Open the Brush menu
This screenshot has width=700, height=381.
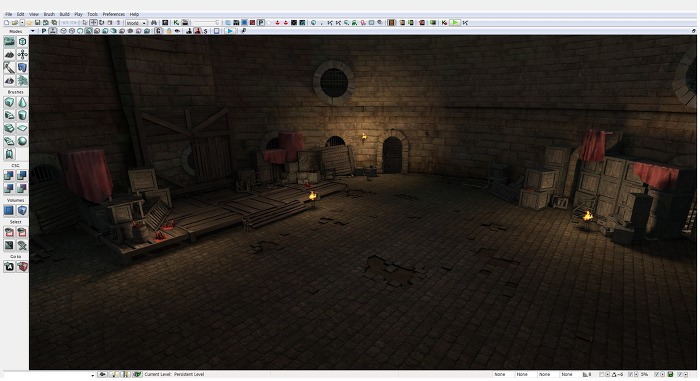pyautogui.click(x=49, y=14)
